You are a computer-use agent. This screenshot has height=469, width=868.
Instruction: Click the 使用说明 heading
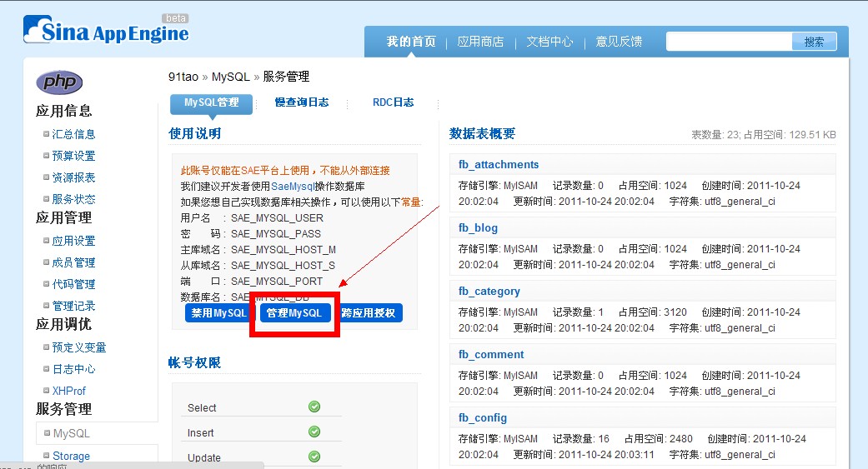(195, 133)
